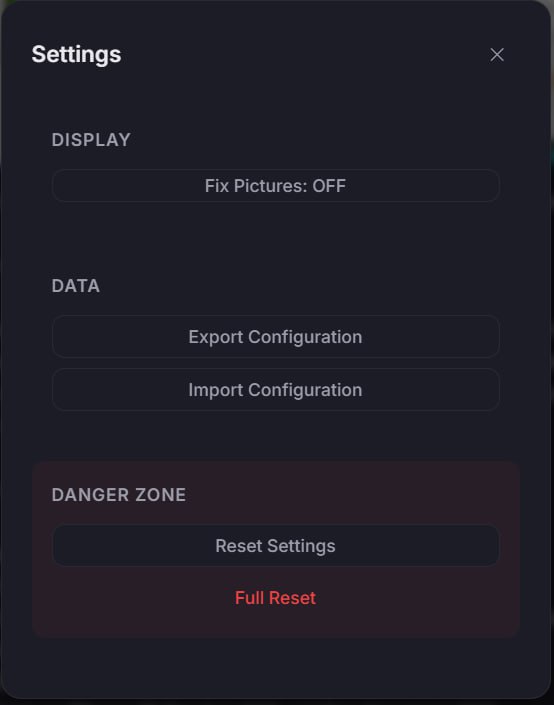This screenshot has width=554, height=705.
Task: Click the DISPLAY section heading
Action: tap(91, 140)
